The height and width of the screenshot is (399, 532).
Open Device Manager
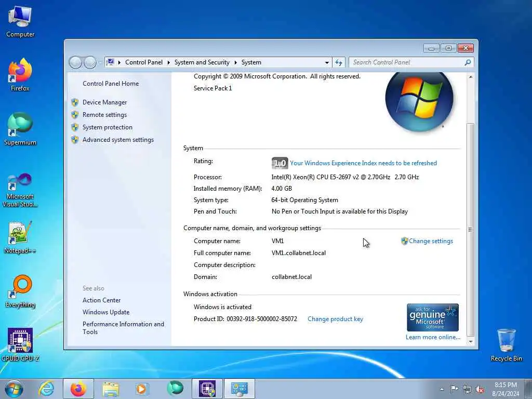click(104, 102)
